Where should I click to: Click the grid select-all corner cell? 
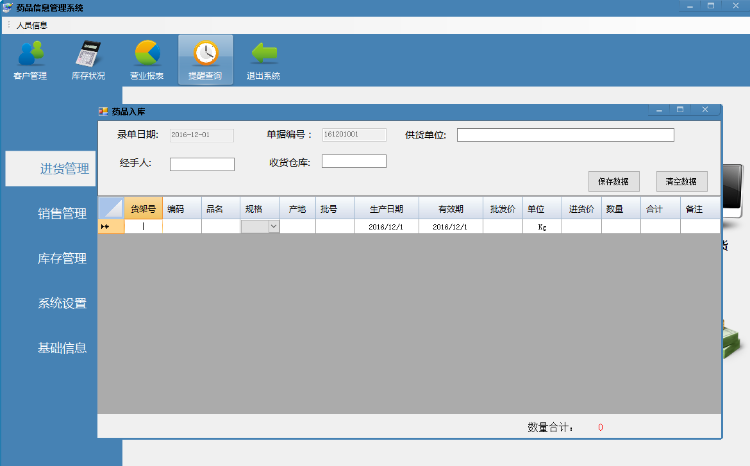click(x=111, y=209)
